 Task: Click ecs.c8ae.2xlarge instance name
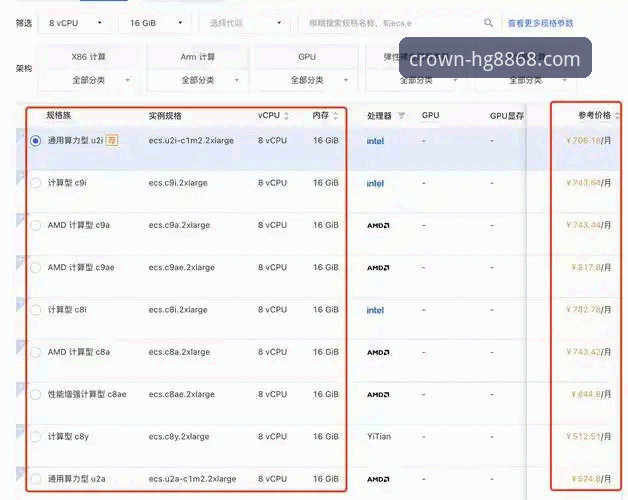[x=181, y=394]
